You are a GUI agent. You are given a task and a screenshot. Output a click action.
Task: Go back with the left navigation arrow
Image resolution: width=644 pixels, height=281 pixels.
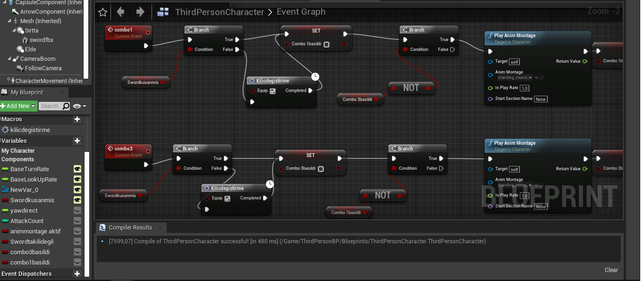coord(120,12)
